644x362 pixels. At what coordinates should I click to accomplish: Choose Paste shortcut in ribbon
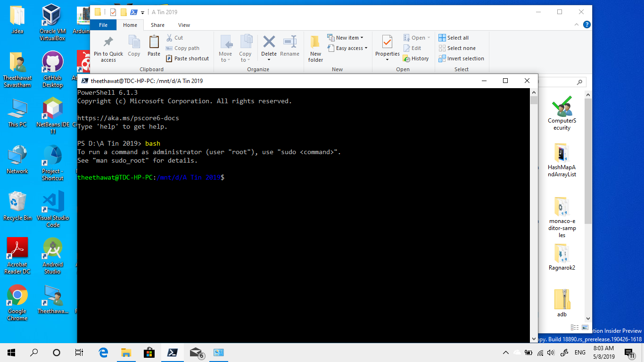click(188, 58)
